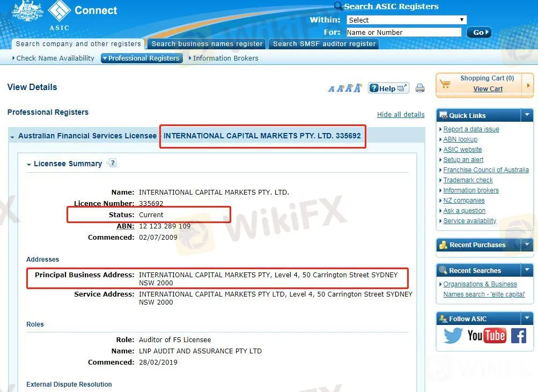Screen dimensions: 538x392
Task: Switch to Search SMSF auditor register tab
Action: point(324,44)
